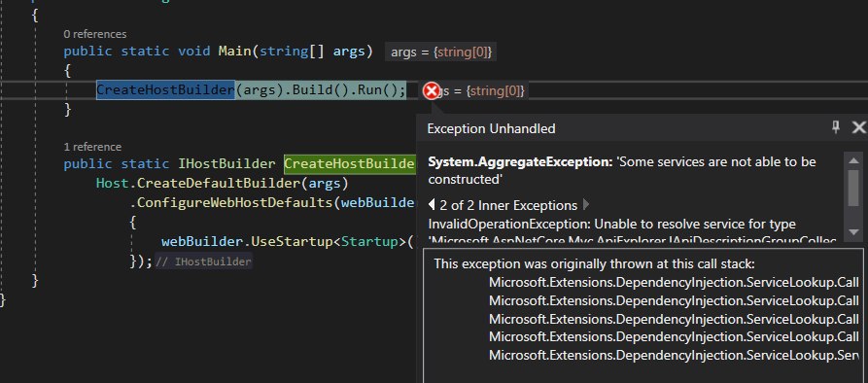Screen dimensions: 868x383
Task: Select the highlighted CreateHostBuilder call in Main
Action: coord(165,89)
